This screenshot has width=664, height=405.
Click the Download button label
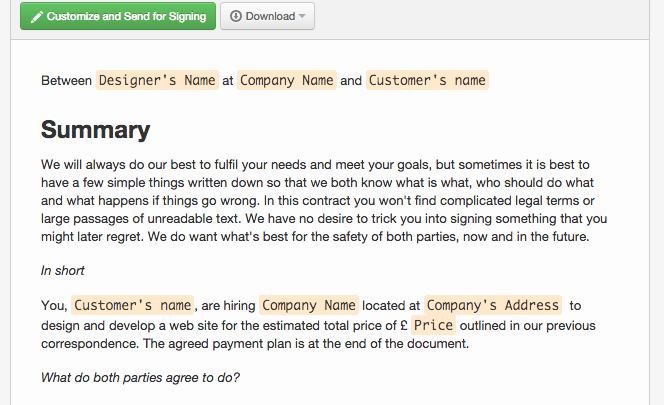(x=270, y=16)
